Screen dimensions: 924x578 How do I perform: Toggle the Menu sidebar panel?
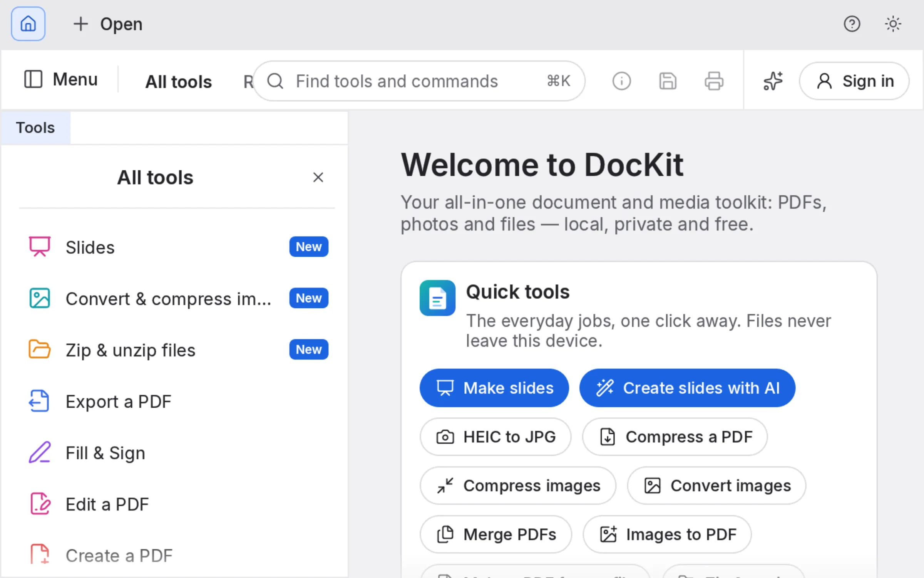pyautogui.click(x=61, y=79)
